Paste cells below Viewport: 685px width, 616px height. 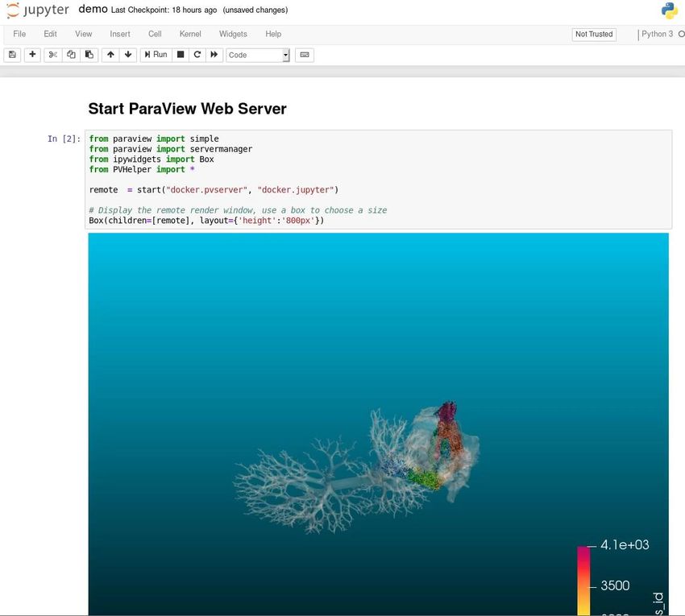click(89, 55)
